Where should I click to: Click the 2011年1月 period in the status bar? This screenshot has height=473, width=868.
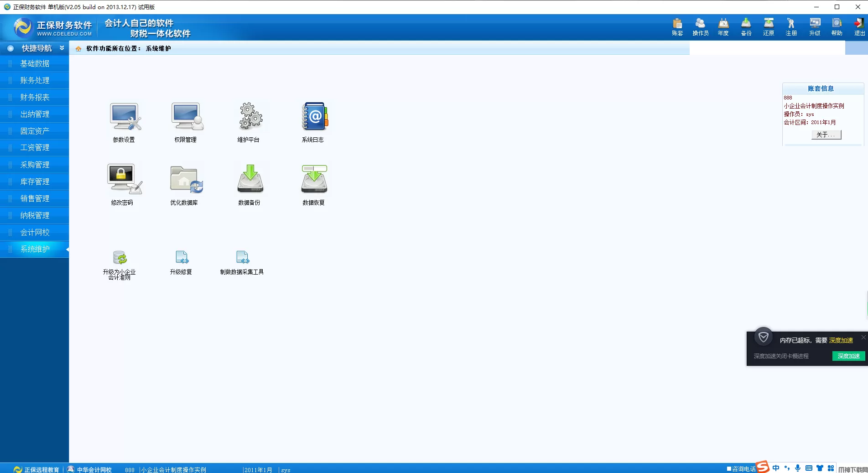(x=258, y=470)
